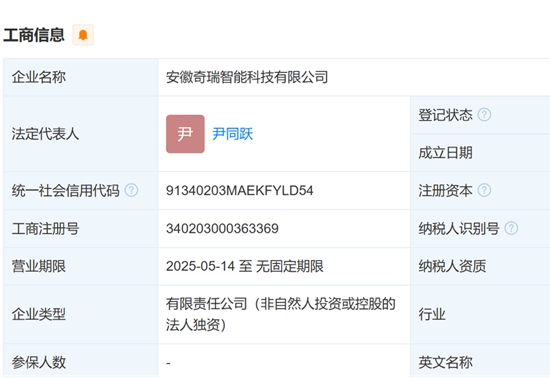
Task: Click the company name 安徽奇瑞智能科技有限公司
Action: click(247, 77)
